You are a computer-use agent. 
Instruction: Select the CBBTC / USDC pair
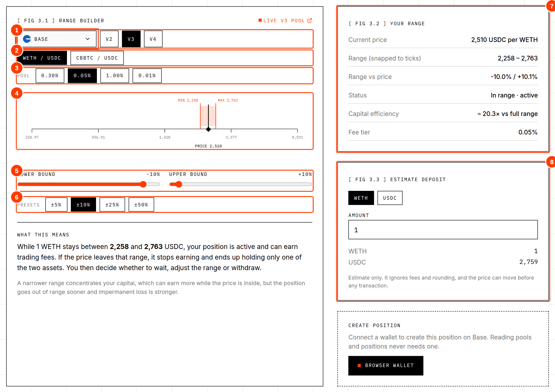(97, 58)
